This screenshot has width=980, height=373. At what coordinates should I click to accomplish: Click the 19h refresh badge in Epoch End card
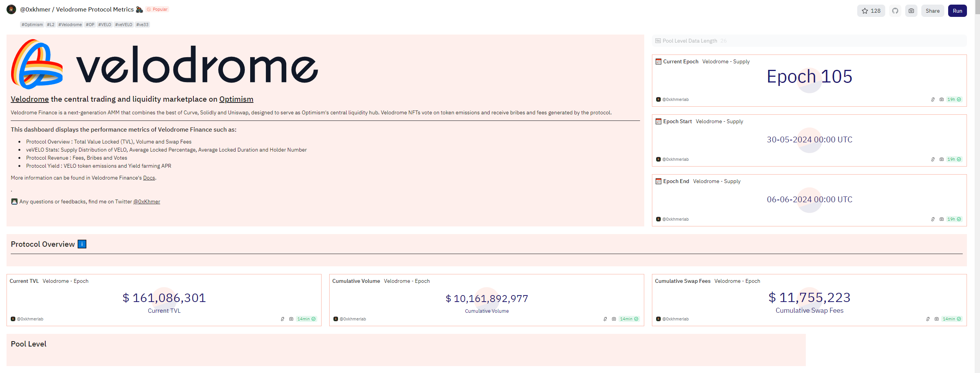(x=954, y=219)
